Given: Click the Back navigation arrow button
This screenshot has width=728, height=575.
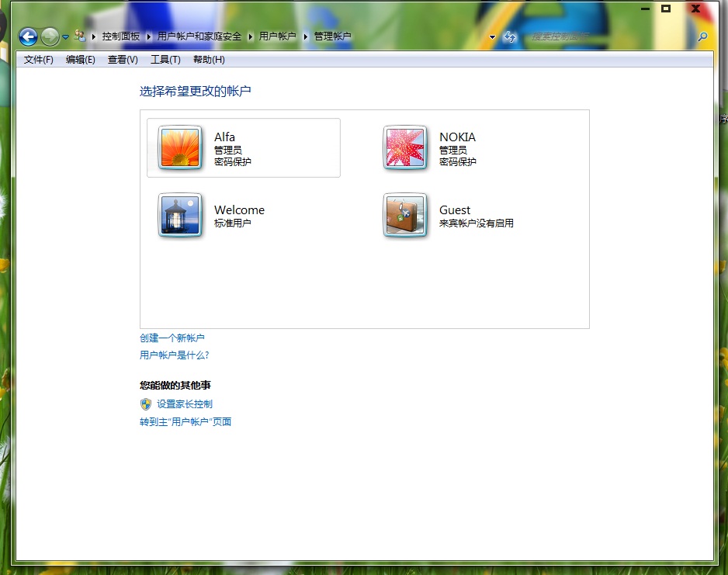Looking at the screenshot, I should point(28,36).
